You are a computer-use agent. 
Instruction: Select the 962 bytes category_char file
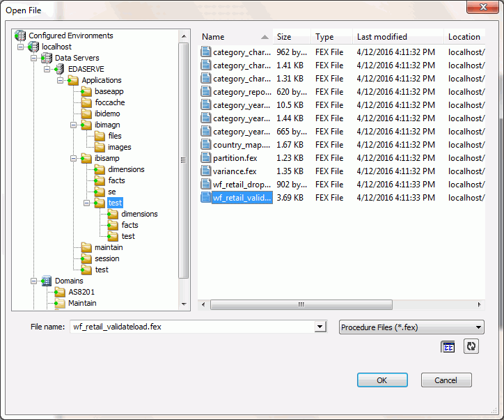point(341,52)
